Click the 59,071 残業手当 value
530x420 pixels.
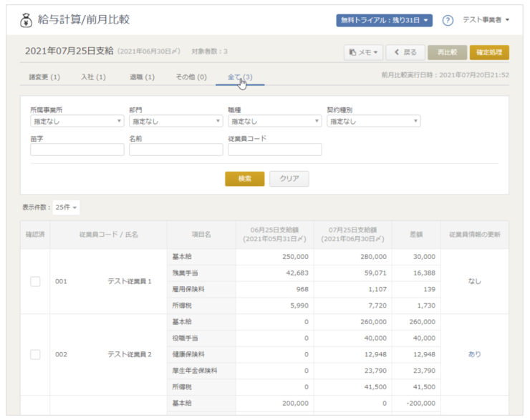[375, 273]
